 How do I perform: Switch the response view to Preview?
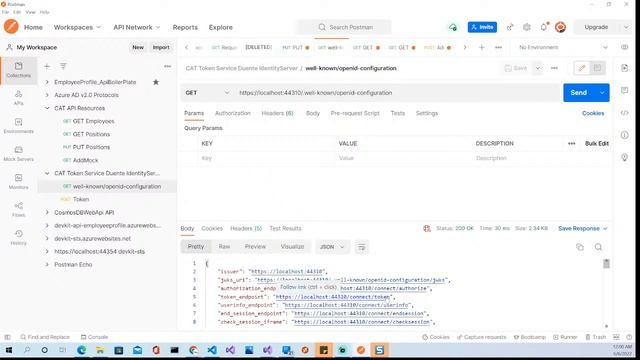255,247
